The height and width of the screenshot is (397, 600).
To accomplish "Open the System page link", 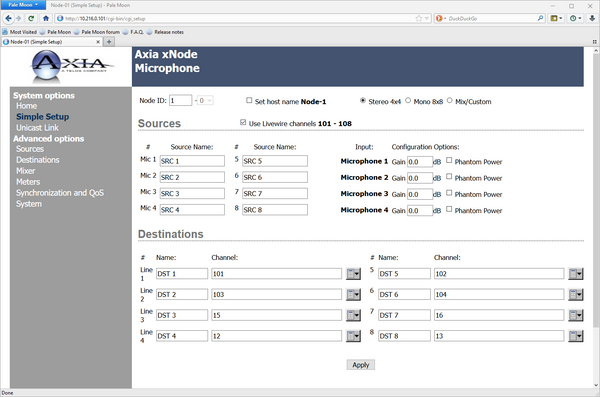I will (x=29, y=204).
